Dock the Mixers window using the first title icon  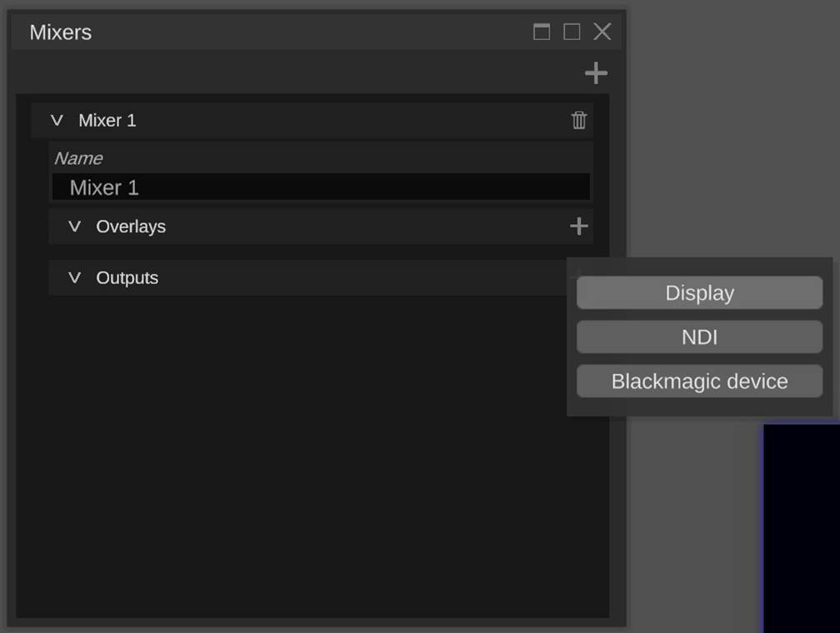click(x=542, y=32)
